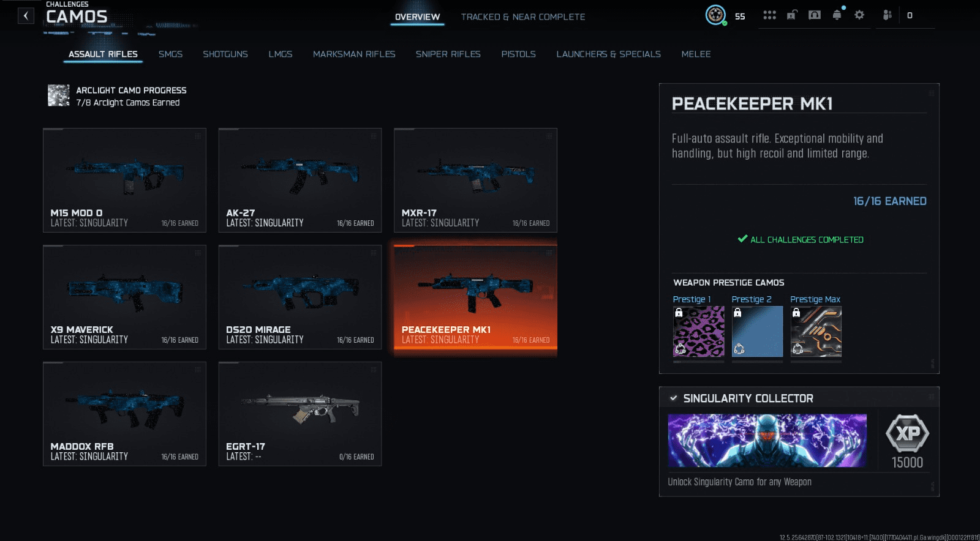Select the locked Prestige 2 blue camo
The width and height of the screenshot is (980, 541).
pyautogui.click(x=757, y=331)
